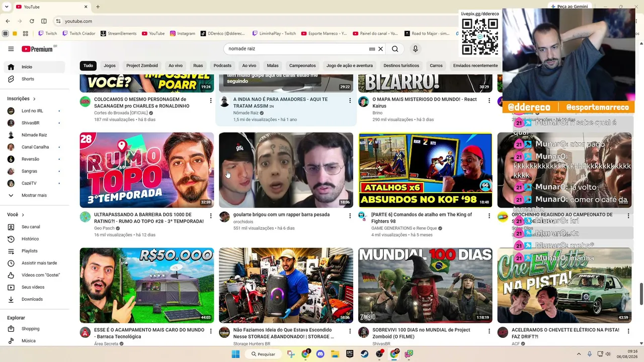Select the Malas filter chip
Viewport: 644px width, 362px height.
(273, 65)
